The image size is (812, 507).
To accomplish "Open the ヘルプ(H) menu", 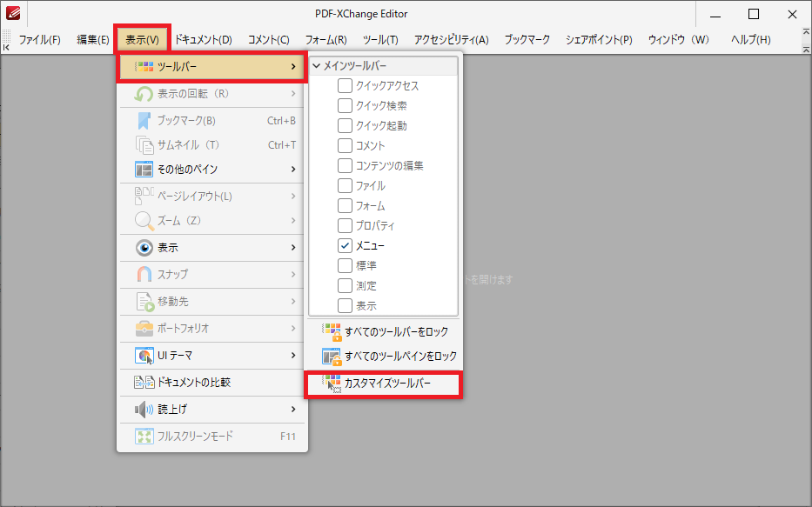I will [x=750, y=40].
